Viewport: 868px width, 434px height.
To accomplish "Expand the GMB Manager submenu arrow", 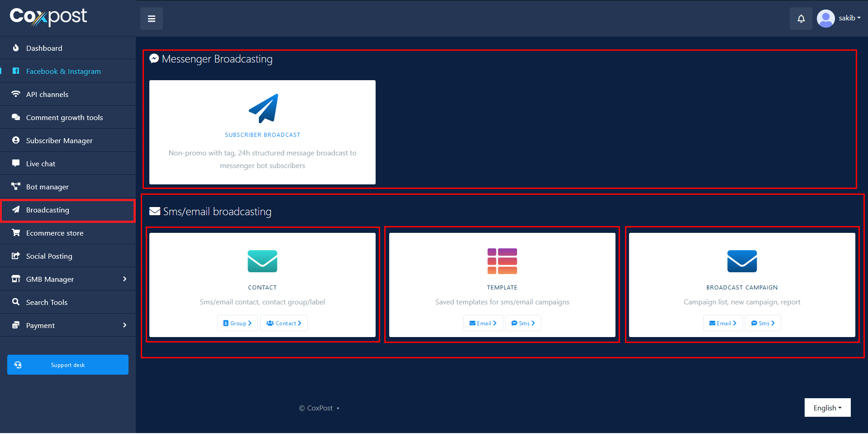I will [x=124, y=279].
